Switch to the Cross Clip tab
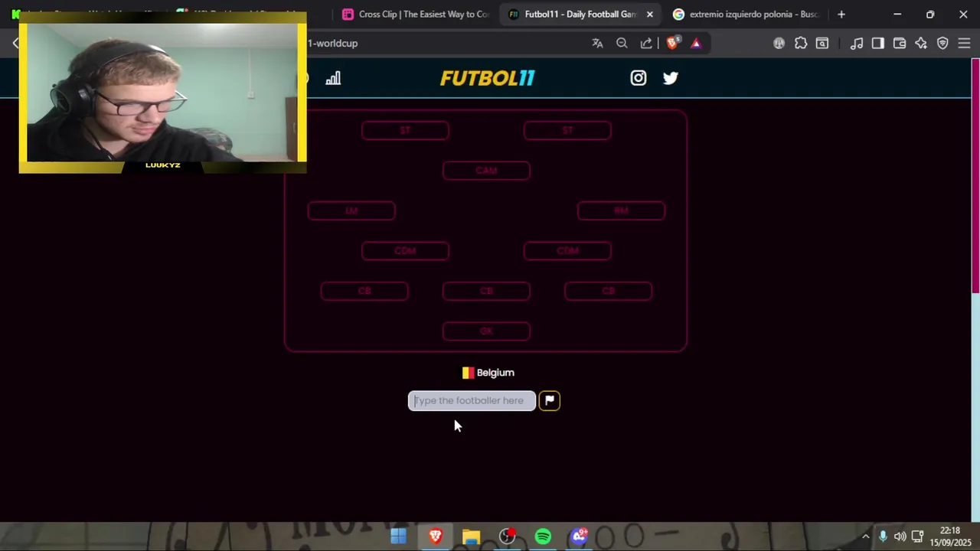 [x=416, y=14]
